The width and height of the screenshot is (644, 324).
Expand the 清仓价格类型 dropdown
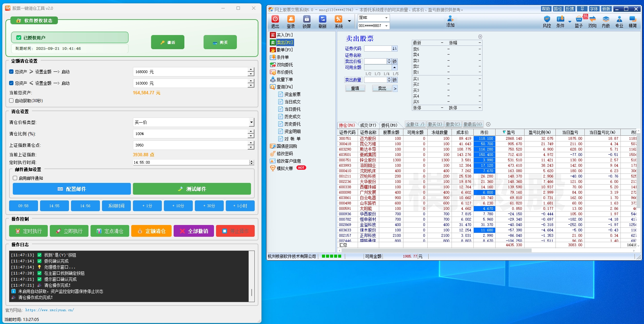(251, 122)
